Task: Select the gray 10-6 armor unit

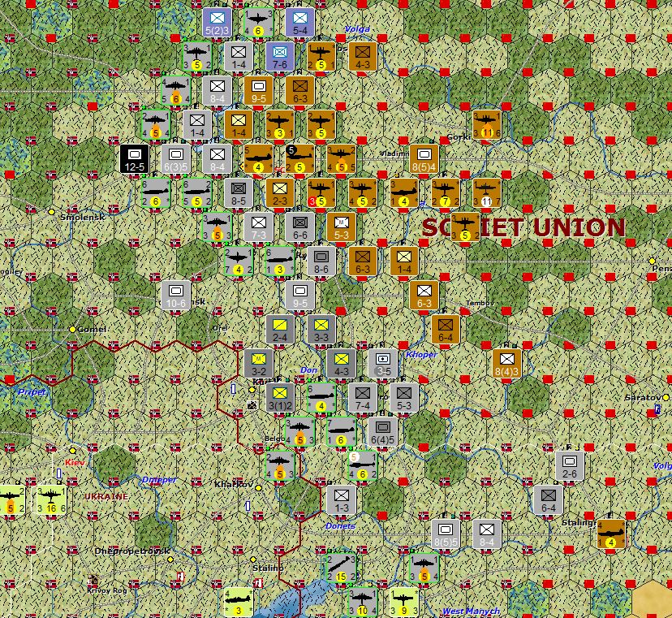Action: [176, 295]
